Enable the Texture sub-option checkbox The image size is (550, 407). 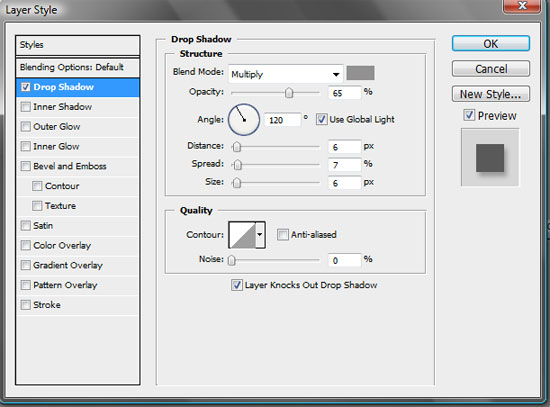click(x=37, y=206)
